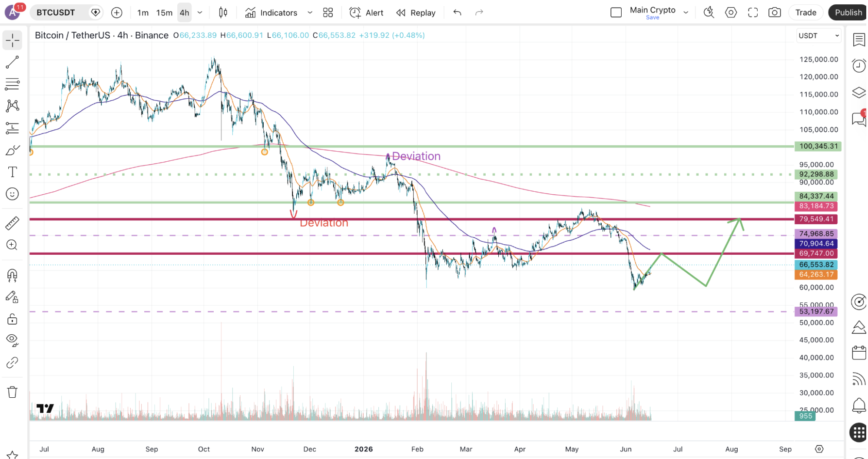The image size is (868, 459).
Task: Choose the pattern drawing tool
Action: (x=12, y=106)
